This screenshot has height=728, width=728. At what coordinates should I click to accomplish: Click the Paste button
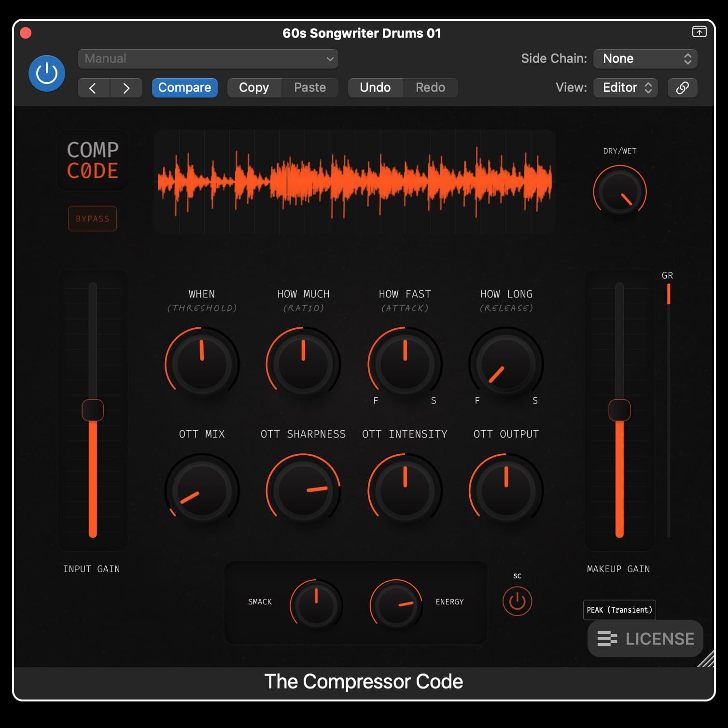310,87
